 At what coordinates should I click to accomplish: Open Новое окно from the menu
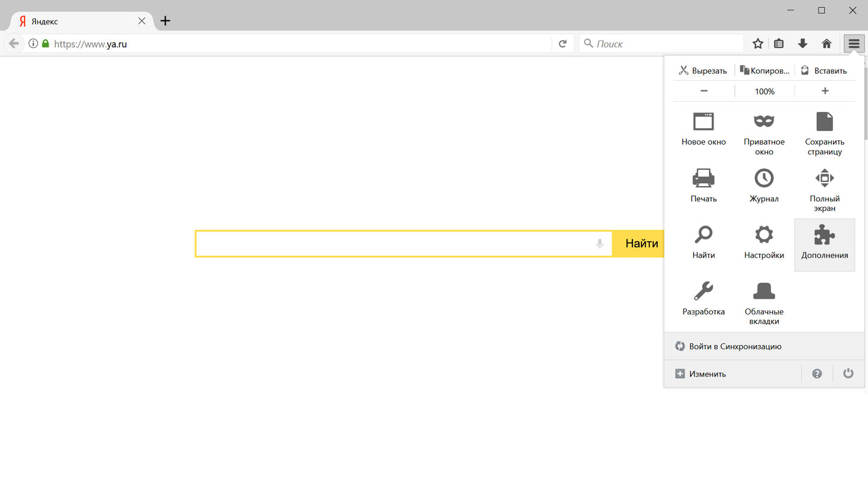(x=703, y=129)
